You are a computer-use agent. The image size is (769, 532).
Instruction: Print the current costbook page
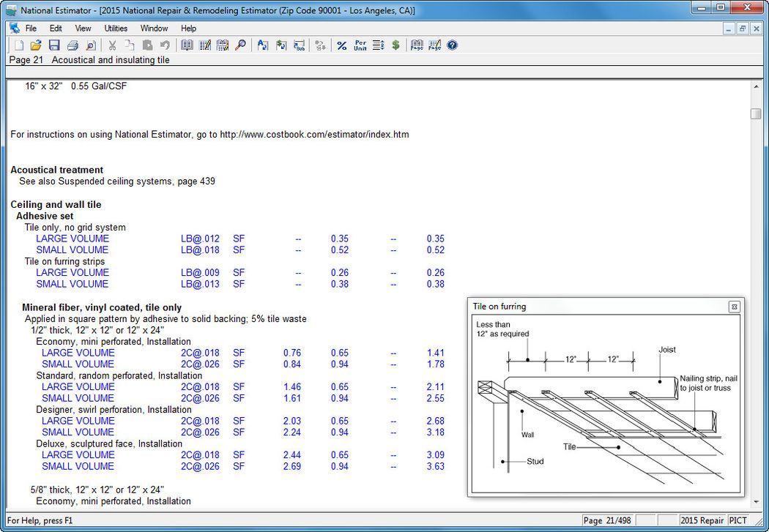(x=72, y=45)
